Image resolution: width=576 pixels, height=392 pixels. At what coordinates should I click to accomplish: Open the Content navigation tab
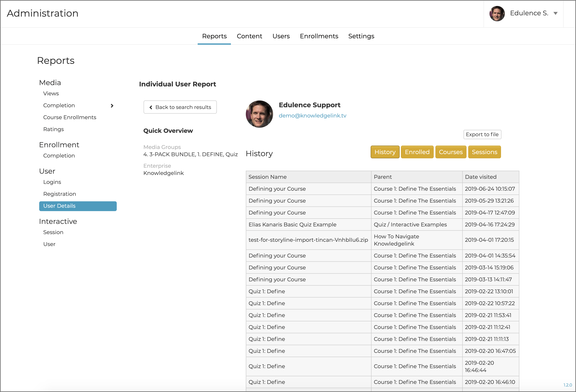[249, 36]
